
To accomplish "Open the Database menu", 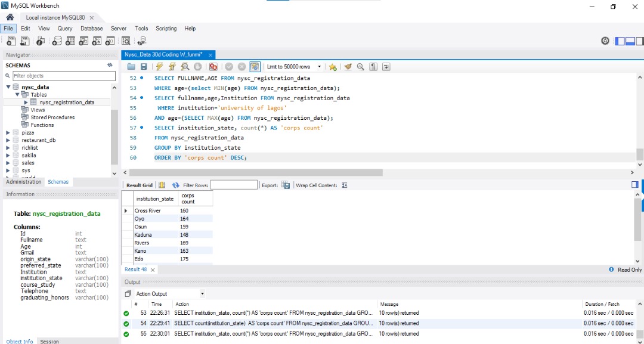I will click(x=92, y=29).
